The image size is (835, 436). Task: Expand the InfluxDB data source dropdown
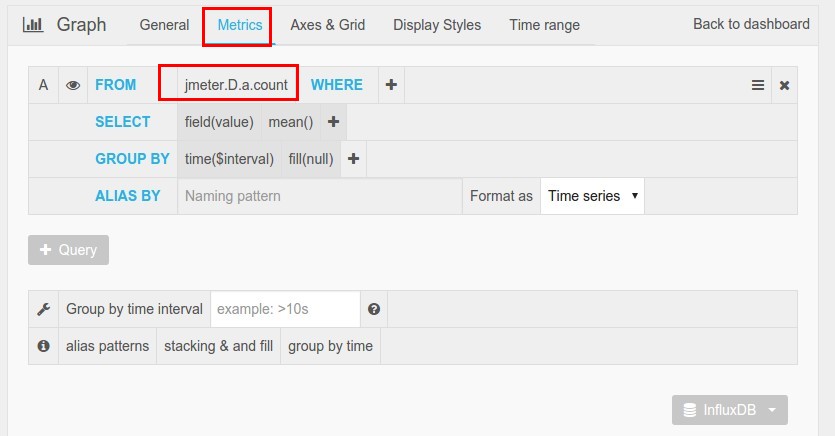[730, 410]
